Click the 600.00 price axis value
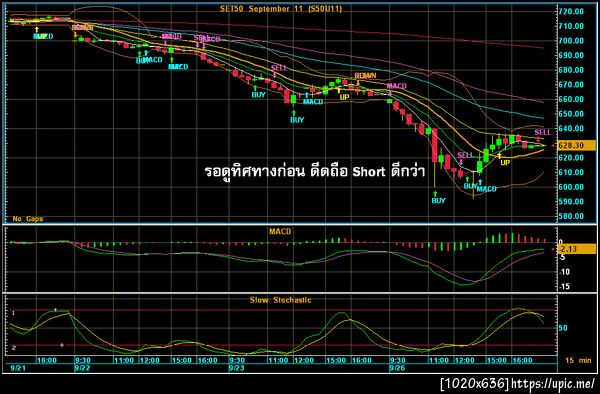The height and width of the screenshot is (394, 600). coord(571,187)
